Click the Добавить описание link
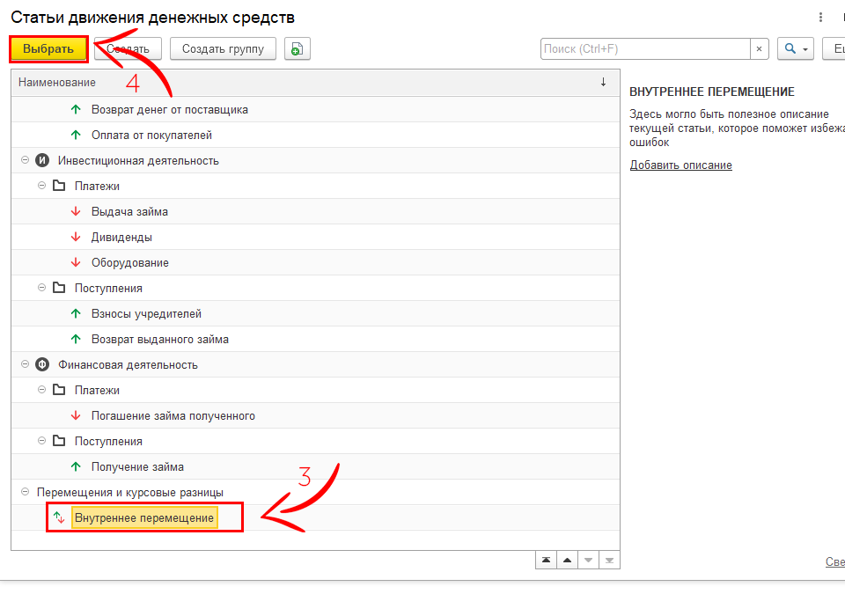The height and width of the screenshot is (616, 845). point(680,165)
